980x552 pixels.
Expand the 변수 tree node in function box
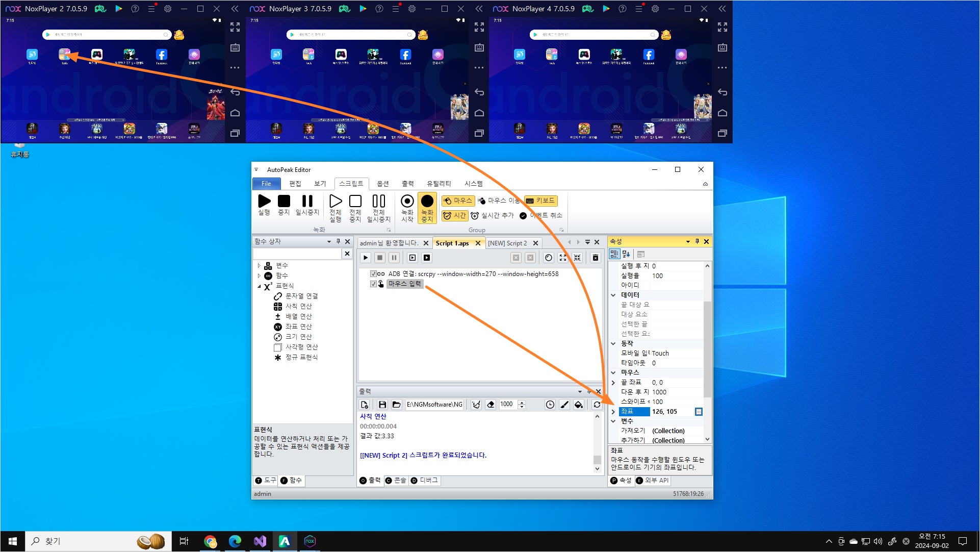click(x=259, y=266)
